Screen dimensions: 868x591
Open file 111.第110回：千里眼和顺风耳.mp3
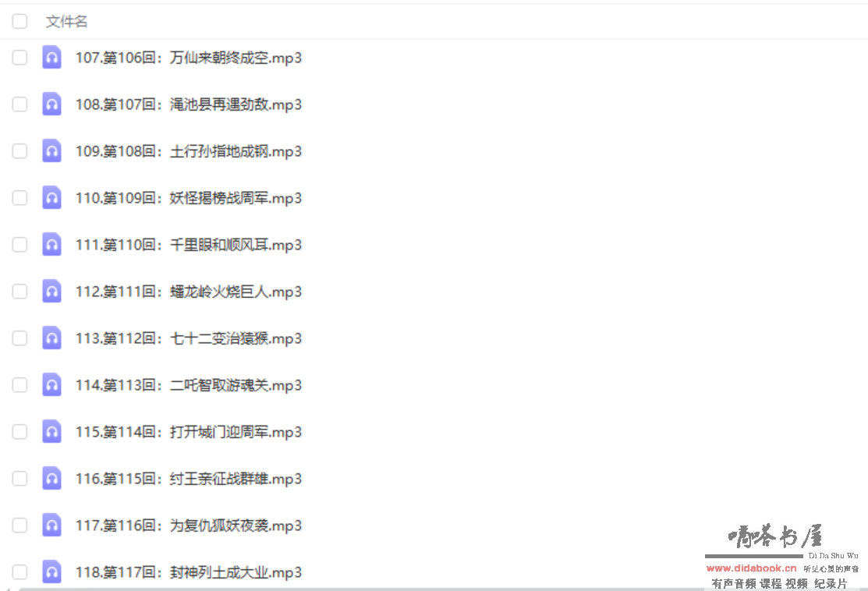188,245
